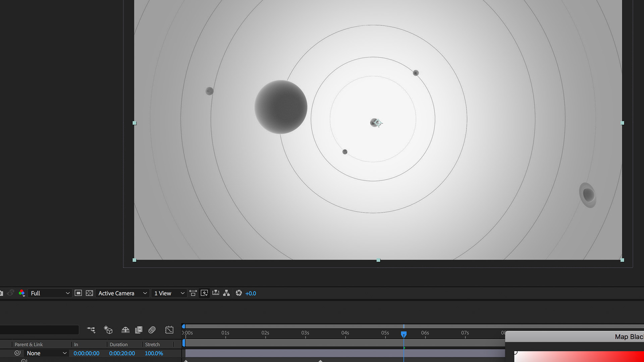Screen dimensions: 644x362
Task: Click the Stretch value 100.0%
Action: point(154,353)
